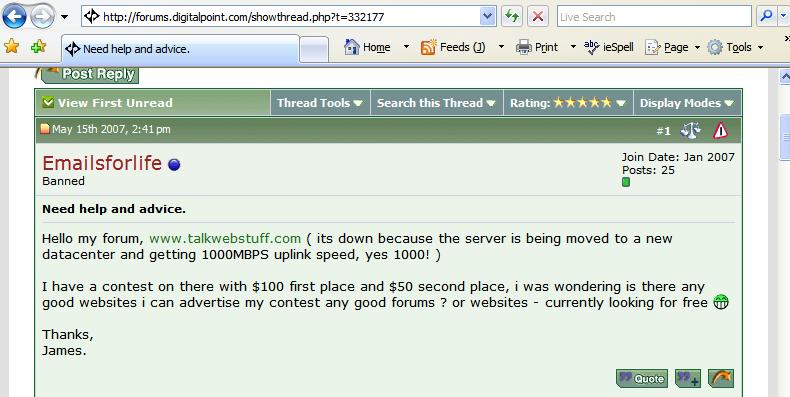The image size is (790, 397).
Task: Click the report post warning icon
Action: (x=720, y=131)
